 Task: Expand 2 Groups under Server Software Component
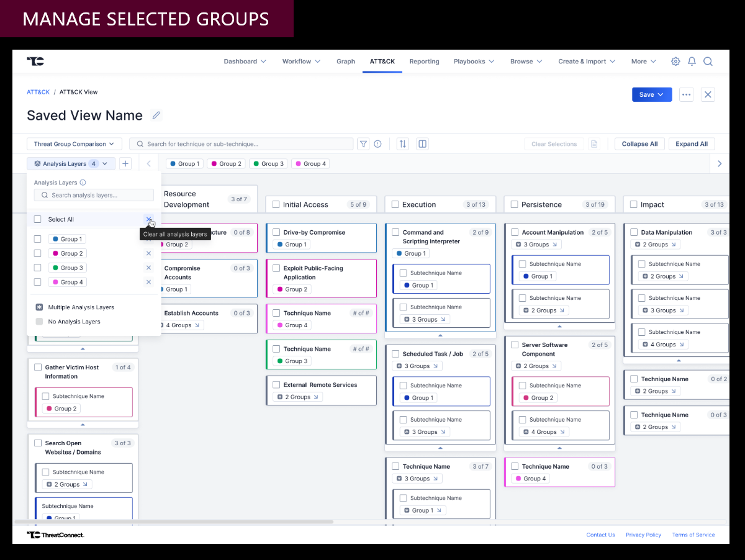pyautogui.click(x=536, y=366)
